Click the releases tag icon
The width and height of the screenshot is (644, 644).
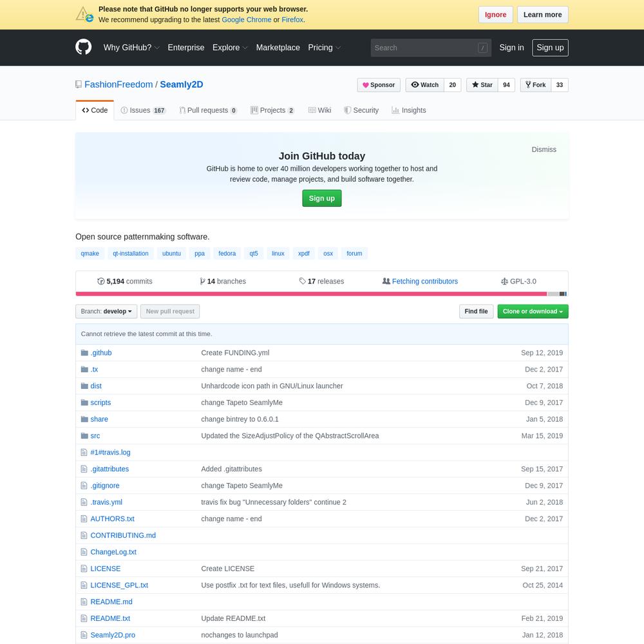pyautogui.click(x=303, y=281)
